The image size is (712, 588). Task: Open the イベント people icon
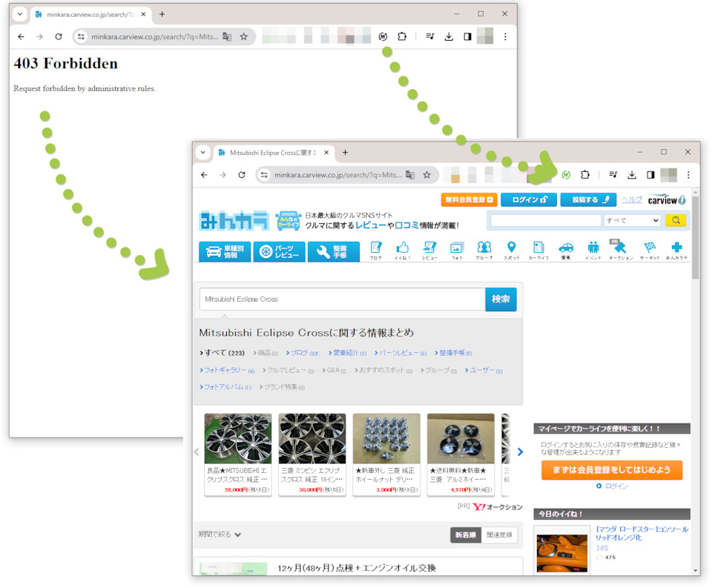(x=593, y=250)
